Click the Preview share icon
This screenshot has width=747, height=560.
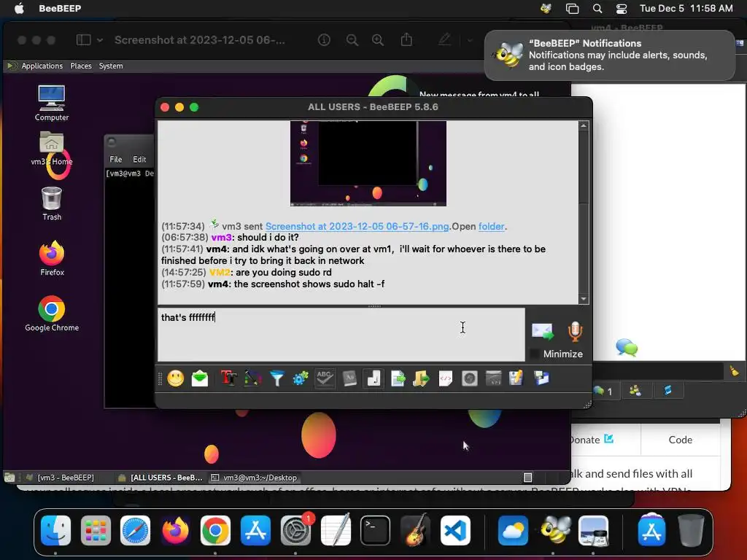pos(406,39)
